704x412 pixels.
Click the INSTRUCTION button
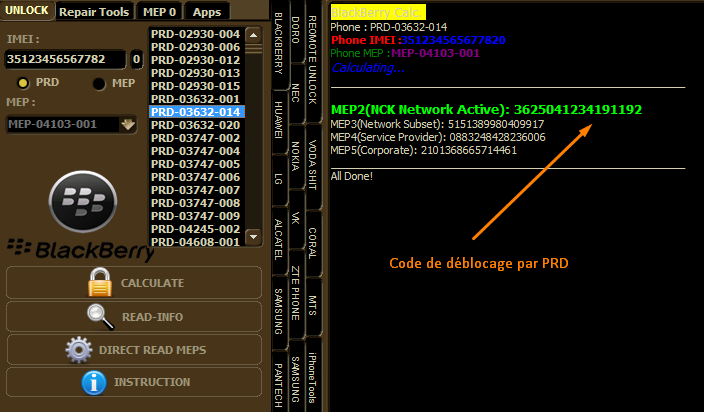134,382
